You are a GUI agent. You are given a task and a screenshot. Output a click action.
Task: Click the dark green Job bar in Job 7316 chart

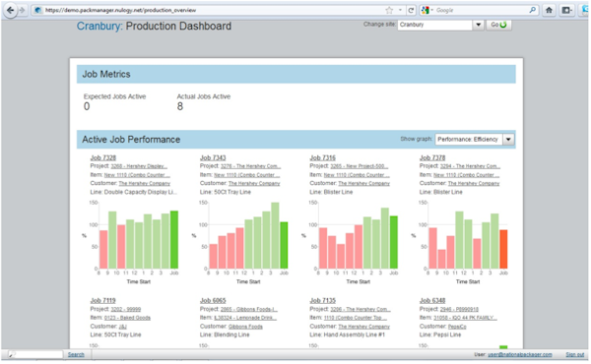[x=393, y=242]
